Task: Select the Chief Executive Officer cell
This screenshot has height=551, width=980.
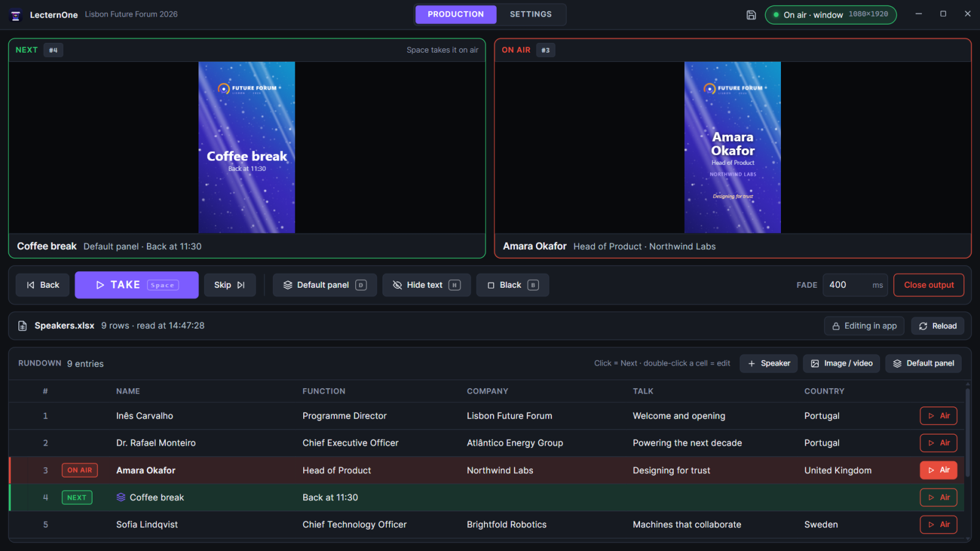Action: [x=350, y=443]
